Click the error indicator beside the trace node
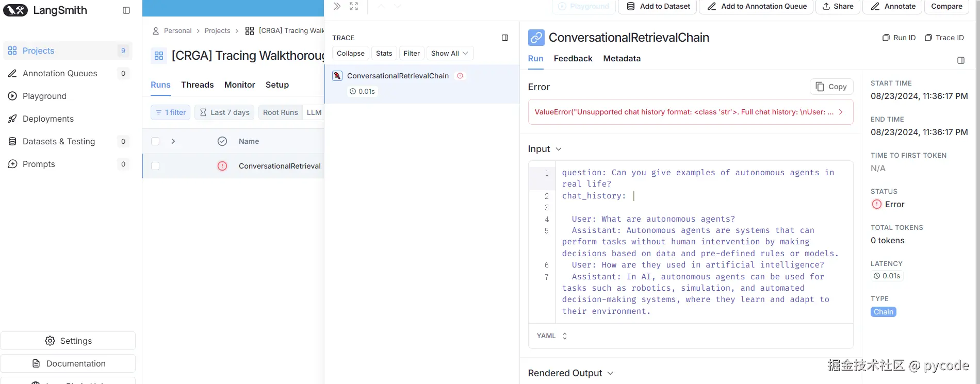This screenshot has height=384, width=980. tap(460, 76)
